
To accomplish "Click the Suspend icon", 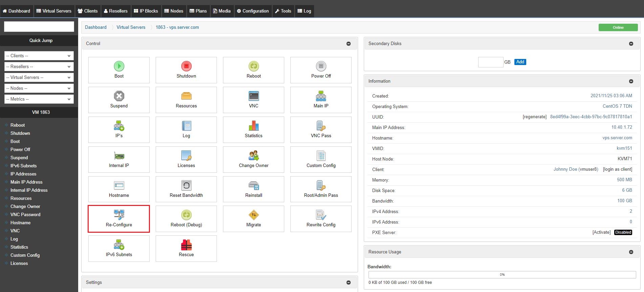I will click(x=119, y=96).
